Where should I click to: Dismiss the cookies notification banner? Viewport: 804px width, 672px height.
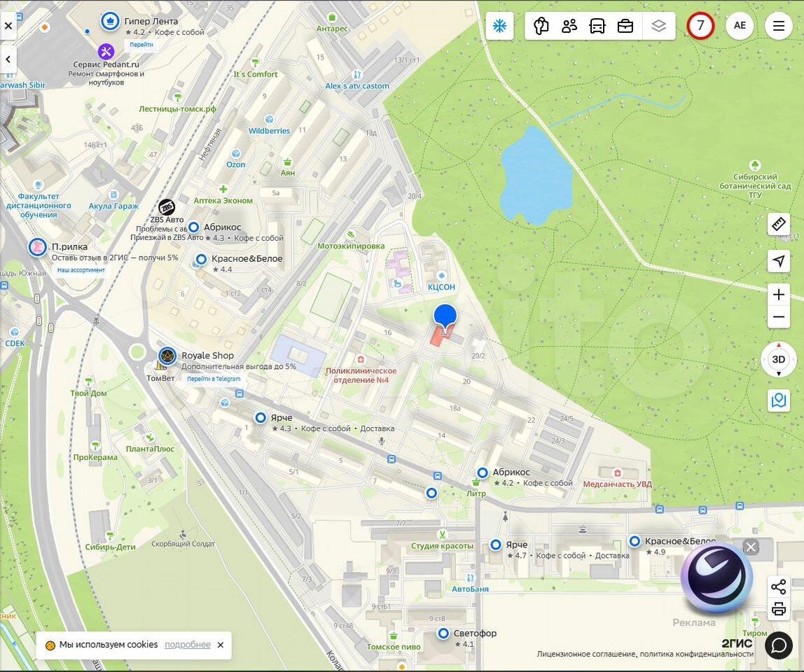click(x=220, y=645)
